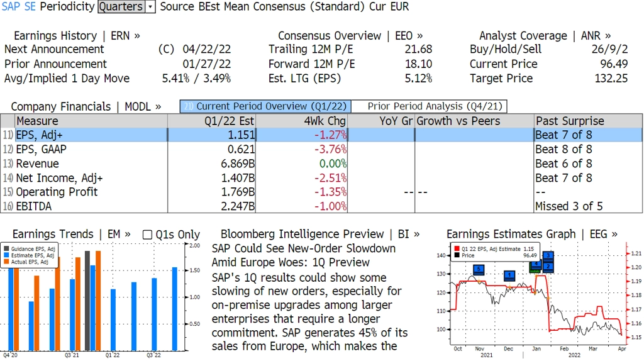Click Prior Announcement date 01/27/22

coord(206,64)
